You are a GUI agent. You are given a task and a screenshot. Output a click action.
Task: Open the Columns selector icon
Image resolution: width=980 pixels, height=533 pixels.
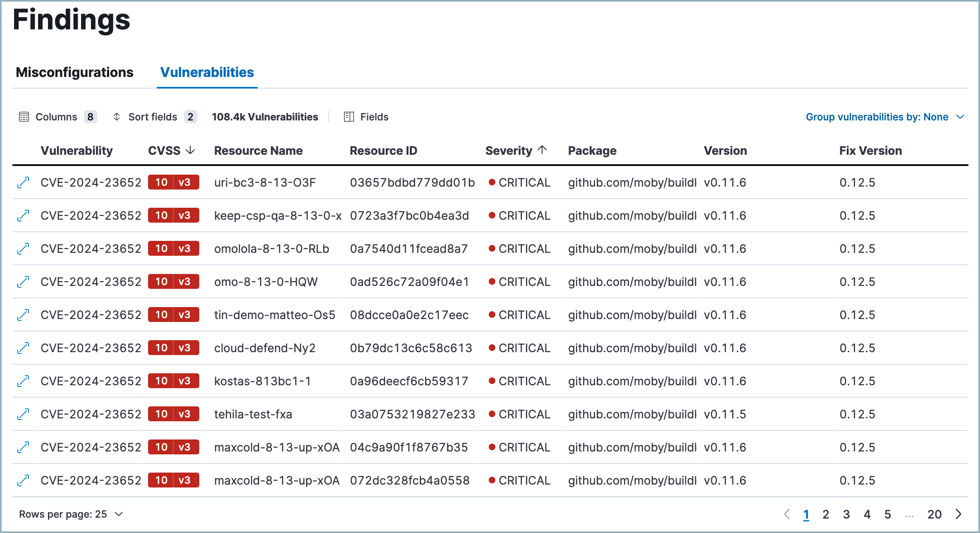(24, 117)
